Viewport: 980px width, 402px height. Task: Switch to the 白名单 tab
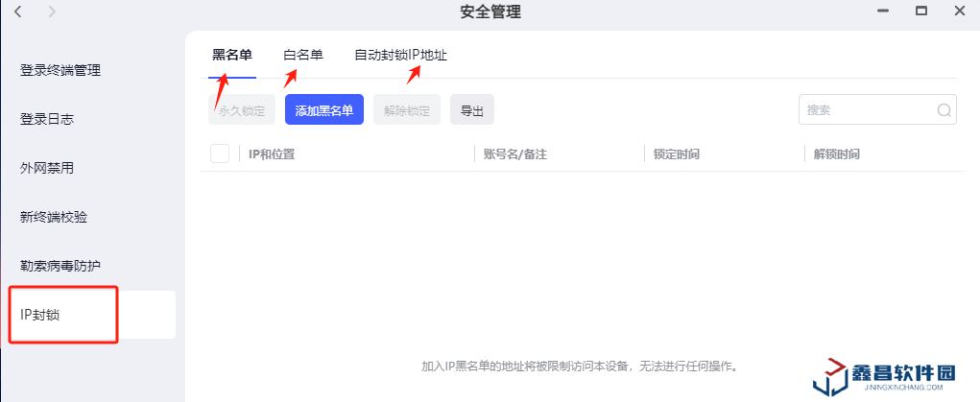coord(303,56)
